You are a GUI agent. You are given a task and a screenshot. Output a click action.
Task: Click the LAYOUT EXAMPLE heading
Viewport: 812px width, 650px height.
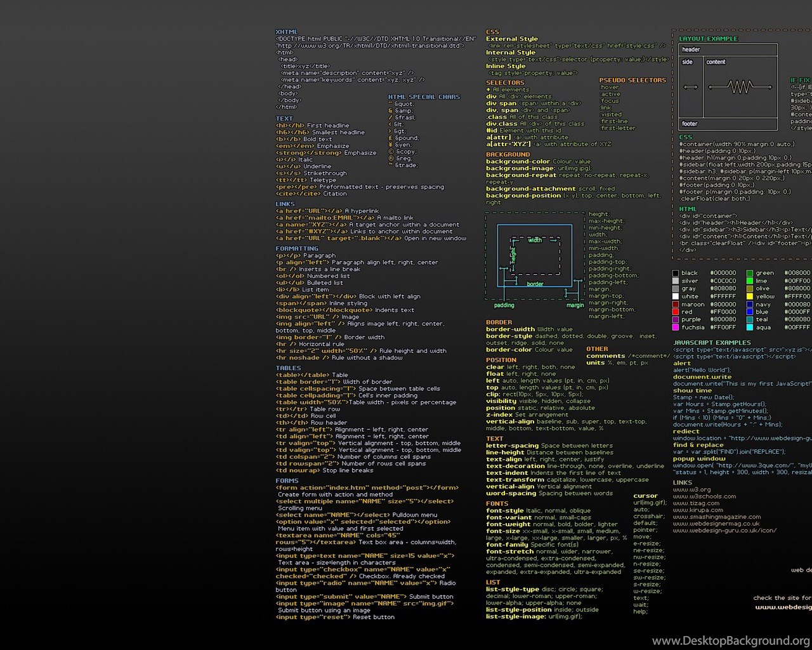[709, 39]
